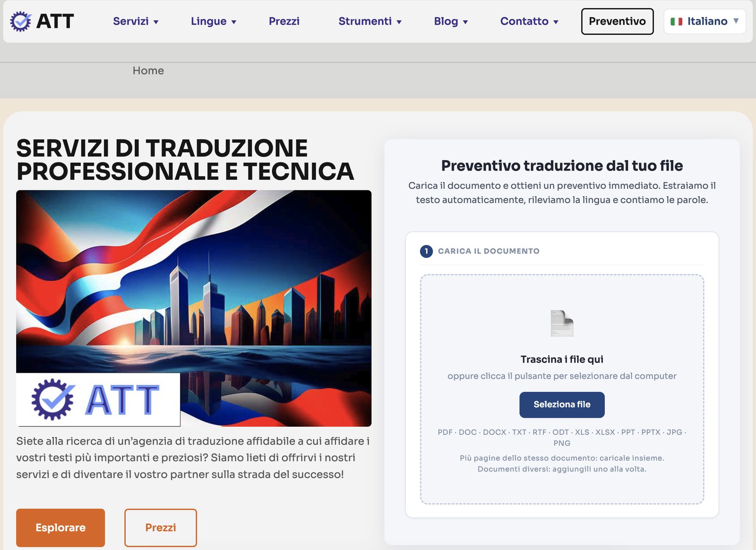This screenshot has height=550, width=756.
Task: Expand the Lingue menu
Action: pos(214,21)
